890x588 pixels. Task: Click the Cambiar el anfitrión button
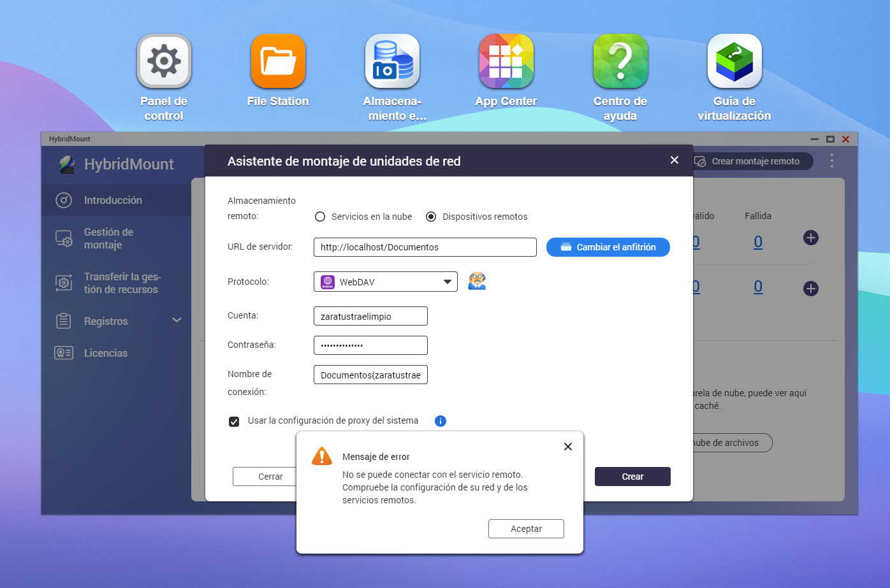tap(608, 247)
